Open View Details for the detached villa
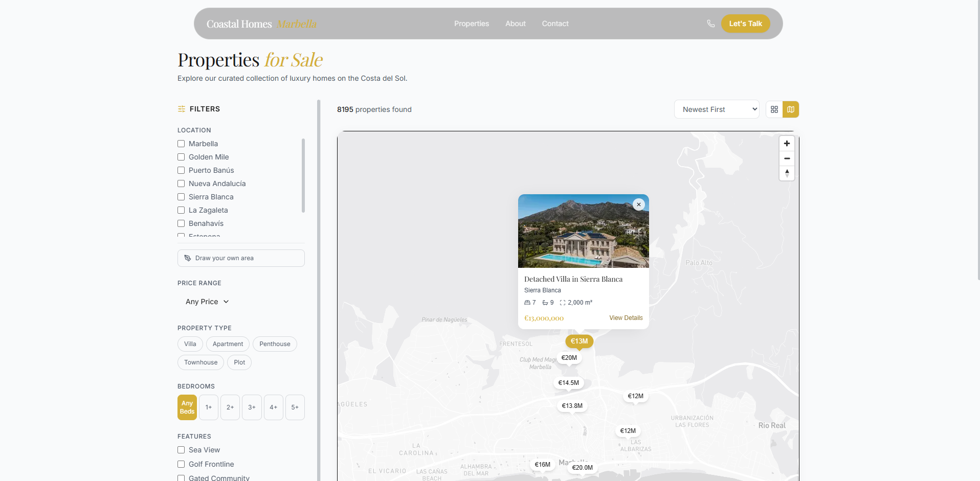The image size is (980, 481). pos(626,317)
